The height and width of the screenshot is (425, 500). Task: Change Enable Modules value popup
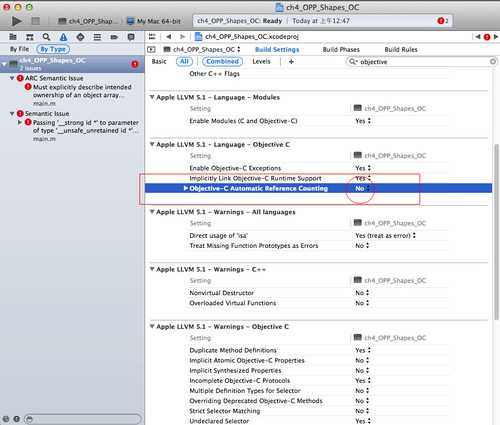[363, 121]
